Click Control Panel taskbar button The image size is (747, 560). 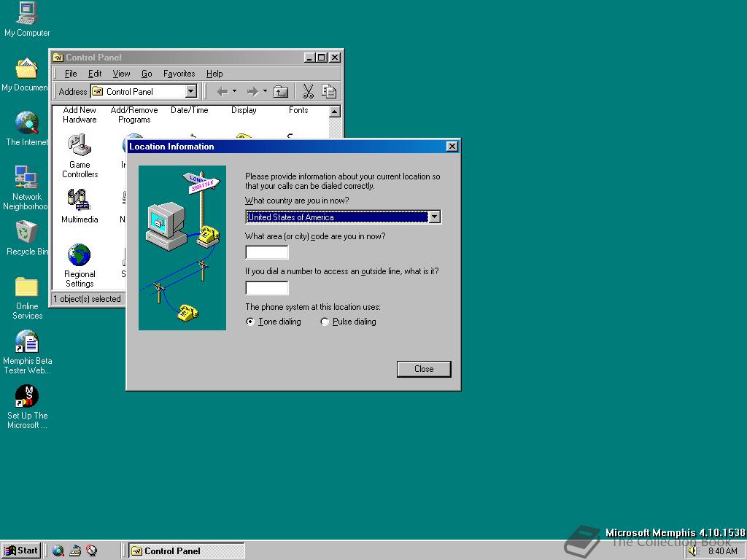coord(186,551)
